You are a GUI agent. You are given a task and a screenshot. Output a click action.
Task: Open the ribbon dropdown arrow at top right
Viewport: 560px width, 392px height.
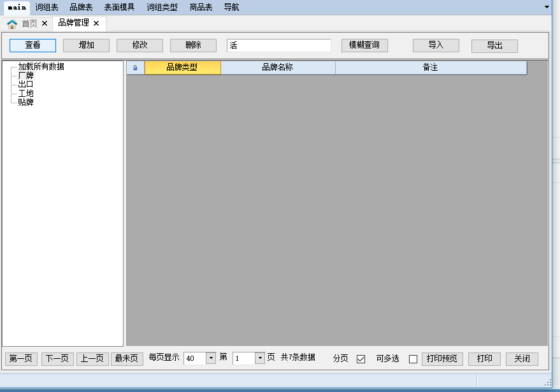pyautogui.click(x=547, y=7)
